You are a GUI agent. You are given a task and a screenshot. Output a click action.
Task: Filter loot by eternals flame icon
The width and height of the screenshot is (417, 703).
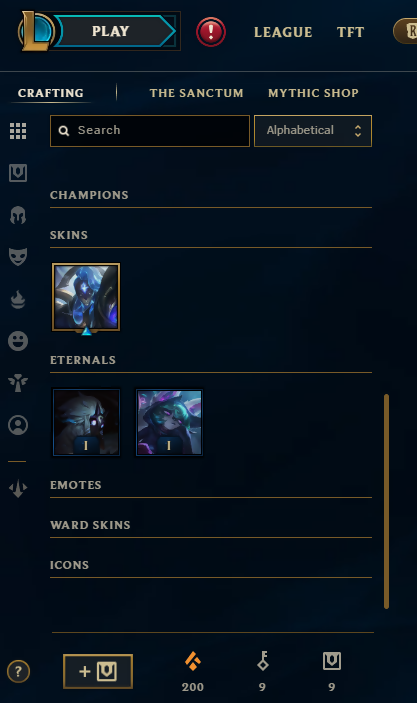(x=18, y=299)
